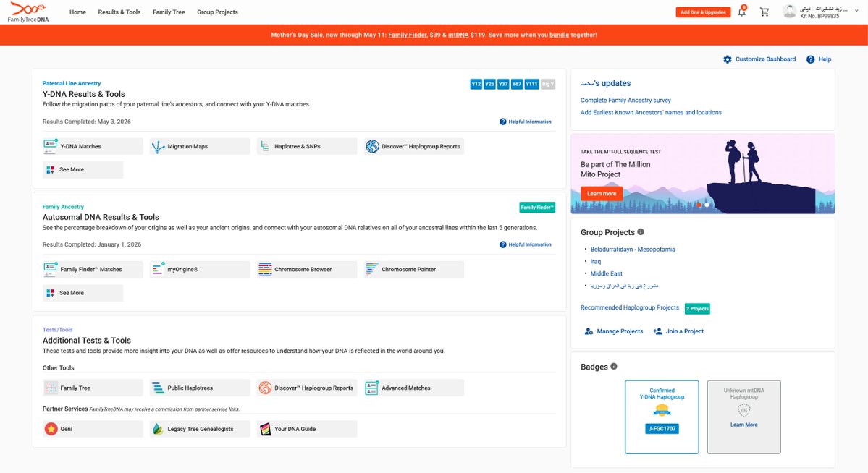Open Autosomal DNA Helpful Information

pyautogui.click(x=526, y=244)
